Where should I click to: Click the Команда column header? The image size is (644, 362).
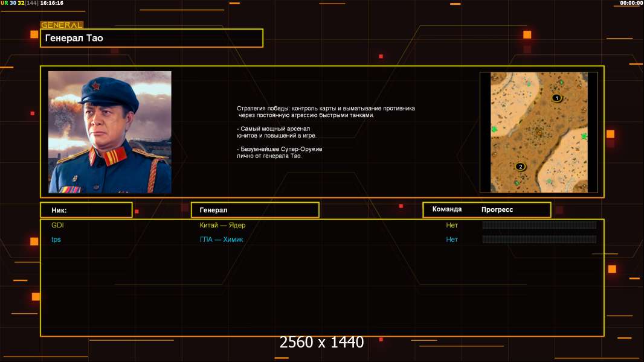[x=447, y=209]
